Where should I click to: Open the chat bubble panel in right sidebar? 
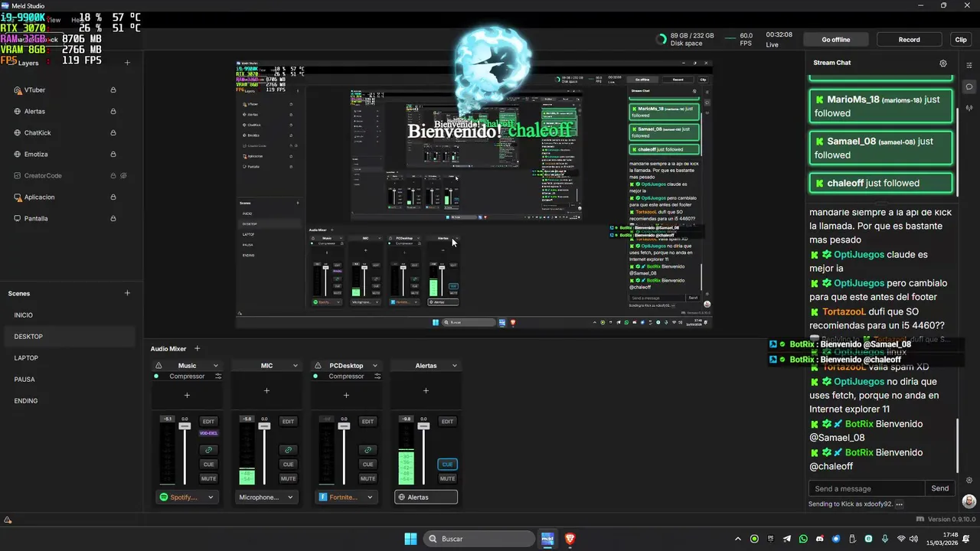(x=969, y=86)
